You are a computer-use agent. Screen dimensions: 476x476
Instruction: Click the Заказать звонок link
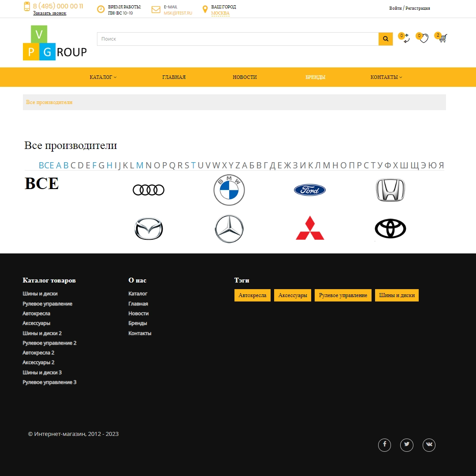click(49, 13)
